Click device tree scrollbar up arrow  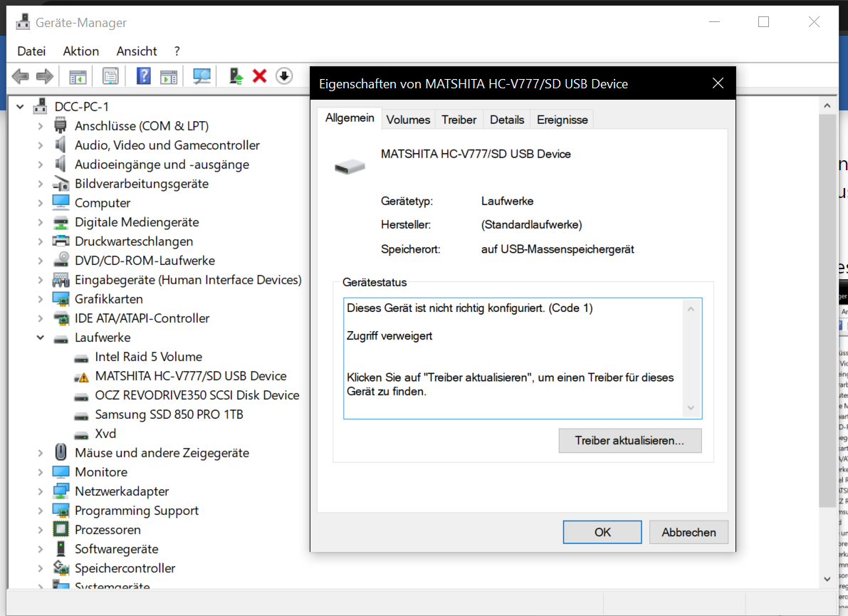click(x=827, y=106)
